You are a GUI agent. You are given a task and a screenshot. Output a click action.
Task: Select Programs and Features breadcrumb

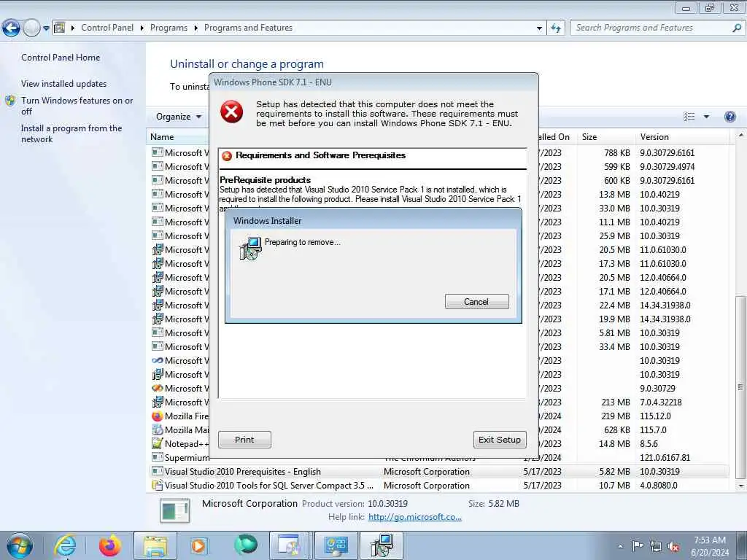tap(248, 28)
